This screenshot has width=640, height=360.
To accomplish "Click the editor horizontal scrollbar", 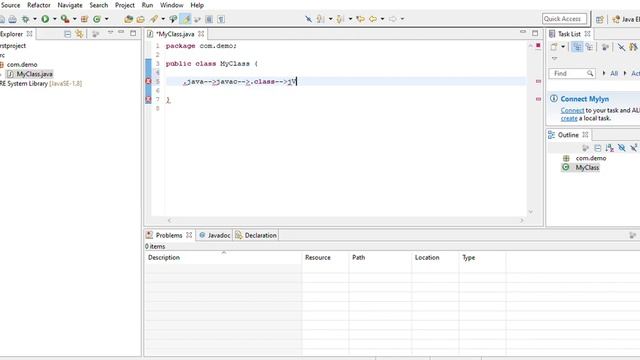I will tap(345, 220).
